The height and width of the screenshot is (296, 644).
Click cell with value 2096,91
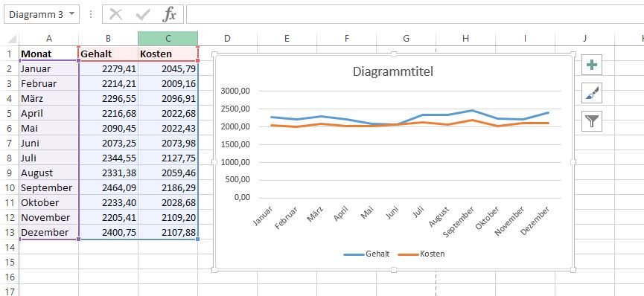168,98
